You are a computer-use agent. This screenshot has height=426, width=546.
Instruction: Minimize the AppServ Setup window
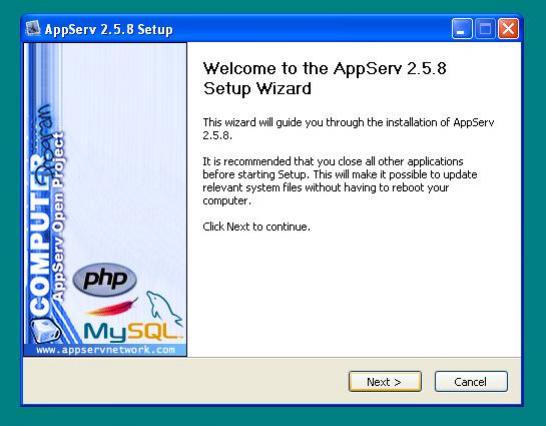point(462,29)
